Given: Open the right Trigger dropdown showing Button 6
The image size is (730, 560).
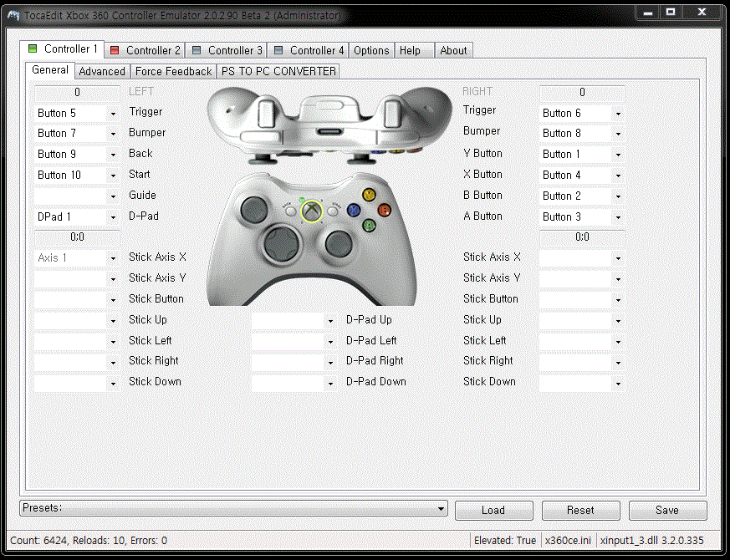Looking at the screenshot, I should (582, 114).
